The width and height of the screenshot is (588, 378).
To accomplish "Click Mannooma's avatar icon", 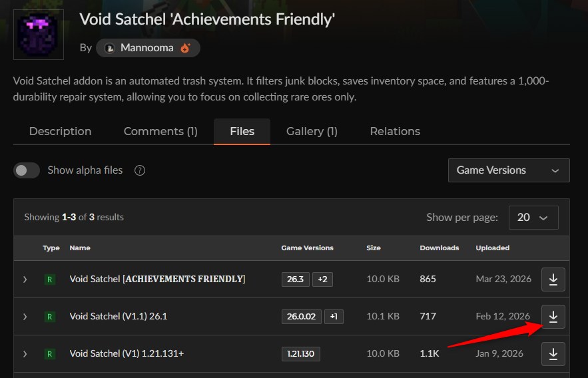I will point(109,48).
